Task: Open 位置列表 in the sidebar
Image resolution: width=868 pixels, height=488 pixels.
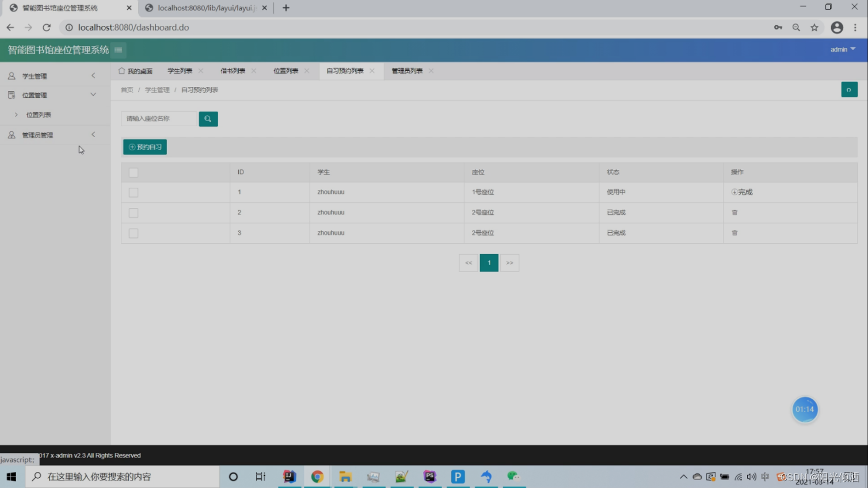Action: (x=39, y=115)
